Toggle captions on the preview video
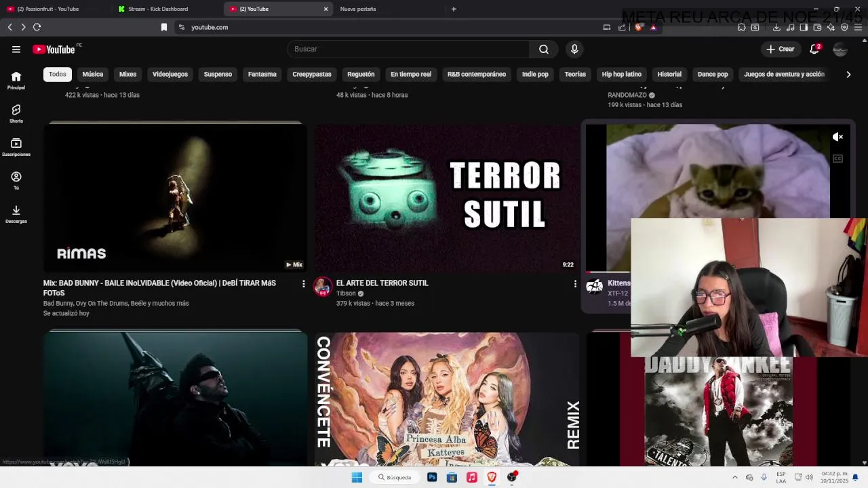Viewport: 868px width, 488px height. (x=837, y=159)
